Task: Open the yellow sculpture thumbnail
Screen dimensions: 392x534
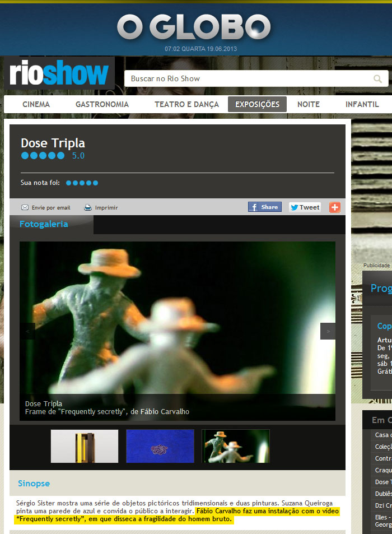Action: click(85, 446)
